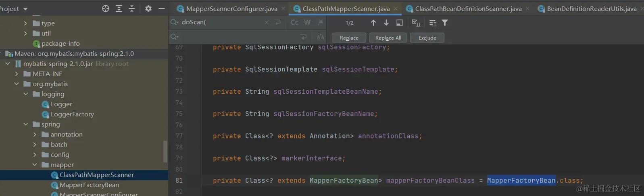The image size is (644, 196).
Task: Click the doScan( search input field
Action: (222, 22)
